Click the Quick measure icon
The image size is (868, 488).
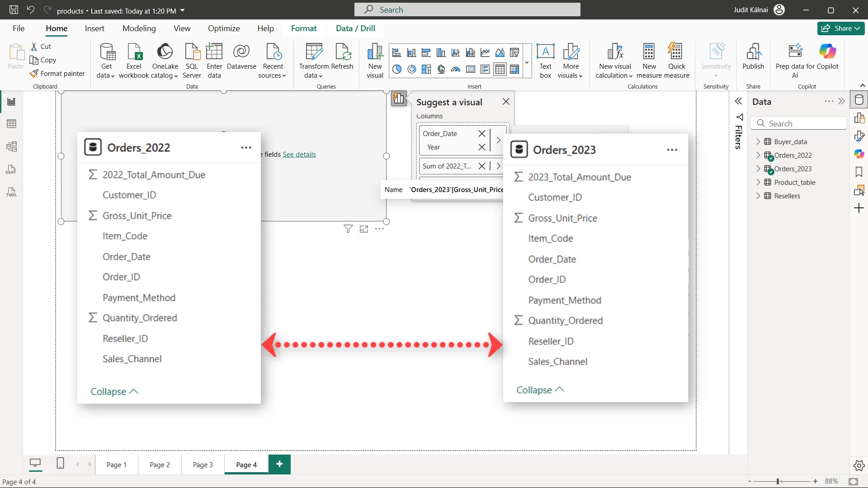677,61
